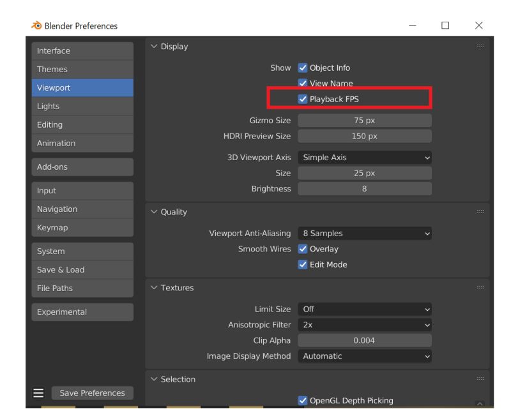The width and height of the screenshot is (511, 420).
Task: Open the Add-ons tab
Action: pos(82,167)
